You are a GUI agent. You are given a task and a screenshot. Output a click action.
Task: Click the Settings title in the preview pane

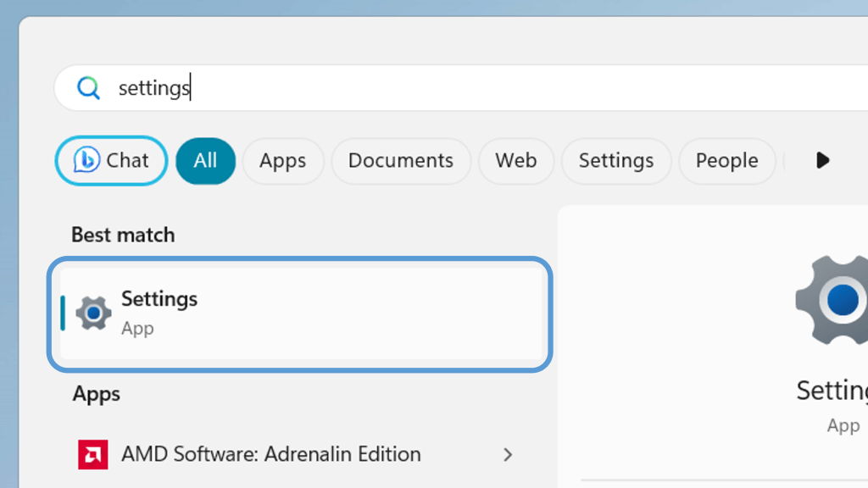coord(832,391)
